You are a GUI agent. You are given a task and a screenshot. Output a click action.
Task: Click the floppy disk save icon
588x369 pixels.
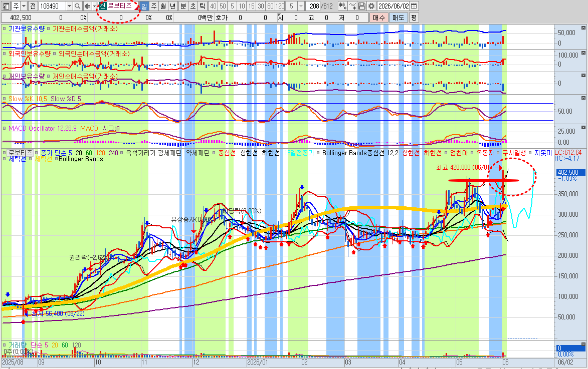click(x=361, y=6)
